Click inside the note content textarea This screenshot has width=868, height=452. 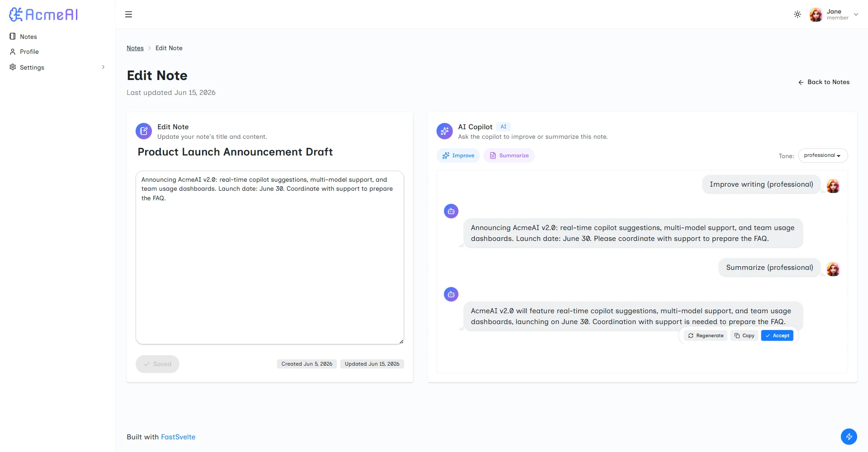tap(269, 257)
